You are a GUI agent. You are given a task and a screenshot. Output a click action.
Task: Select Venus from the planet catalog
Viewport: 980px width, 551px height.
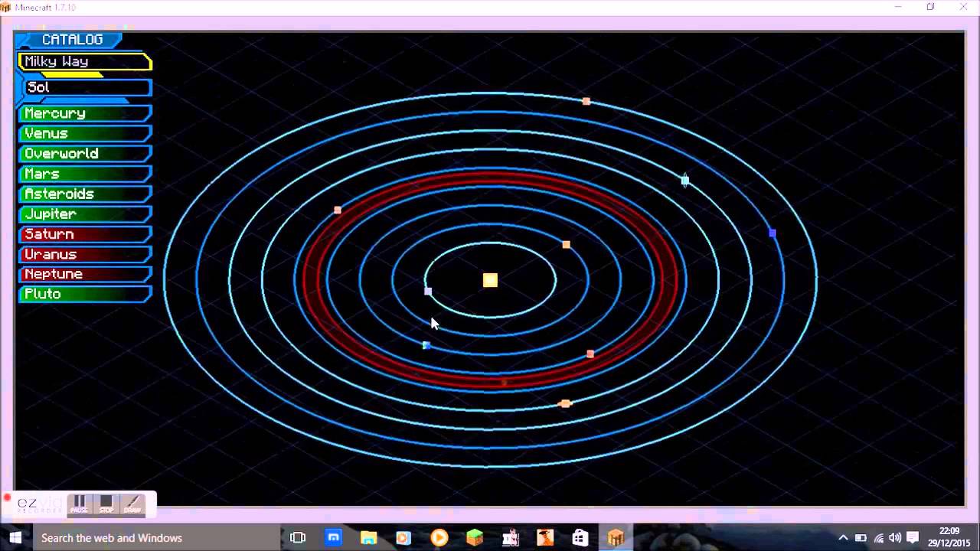pyautogui.click(x=84, y=134)
